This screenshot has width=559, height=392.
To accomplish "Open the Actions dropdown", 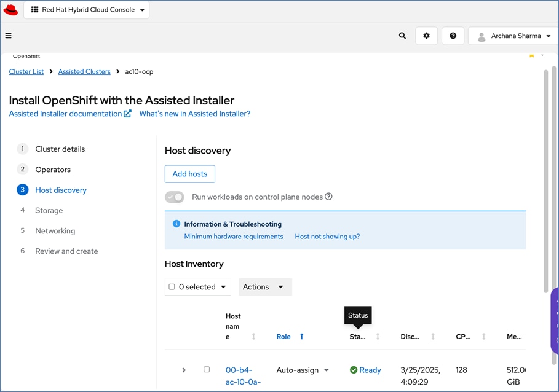I will [265, 287].
